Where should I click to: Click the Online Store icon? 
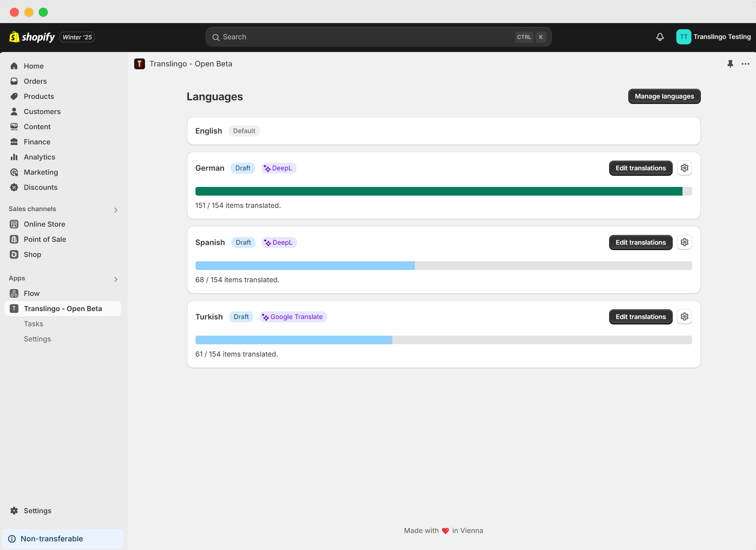(x=14, y=224)
